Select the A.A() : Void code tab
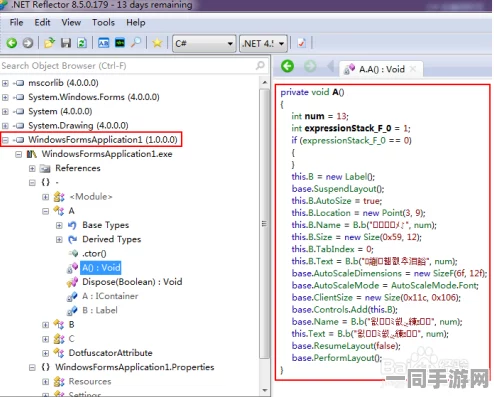The width and height of the screenshot is (494, 397). (x=381, y=69)
